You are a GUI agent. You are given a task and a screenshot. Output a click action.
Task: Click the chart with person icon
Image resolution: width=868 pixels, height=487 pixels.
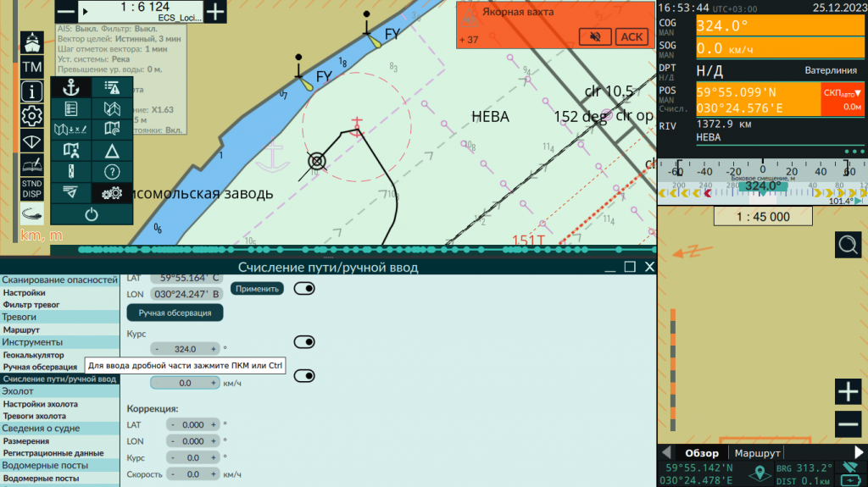[71, 151]
